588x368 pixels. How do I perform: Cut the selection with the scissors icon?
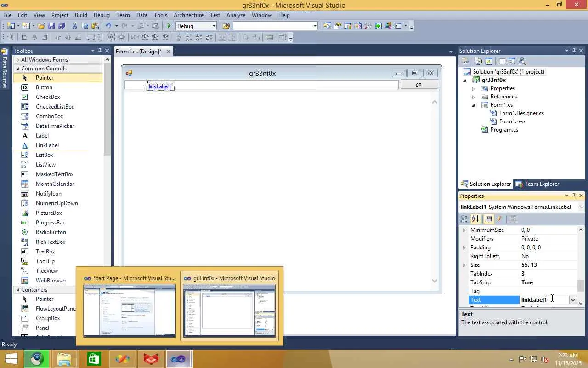click(75, 26)
